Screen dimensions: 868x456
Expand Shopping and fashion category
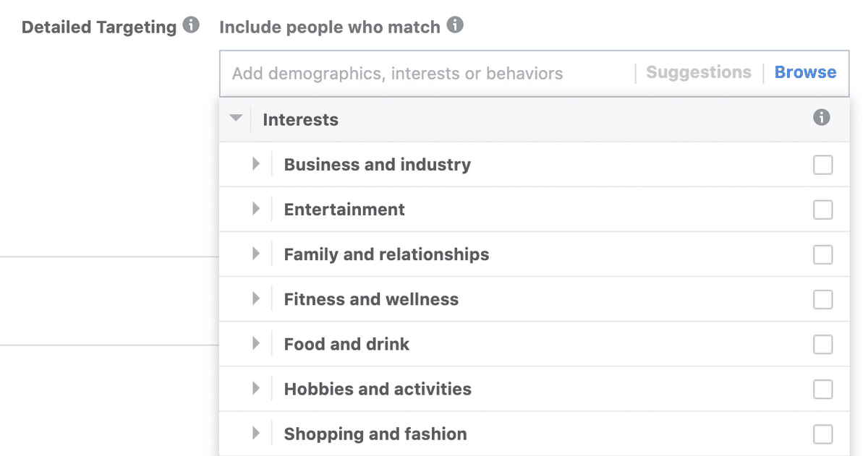tap(256, 434)
